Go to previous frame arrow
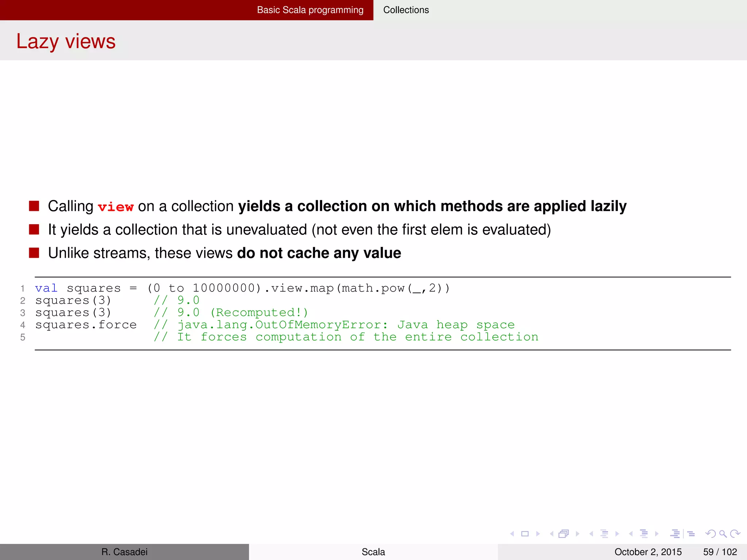The width and height of the screenshot is (747, 560). tap(551, 534)
